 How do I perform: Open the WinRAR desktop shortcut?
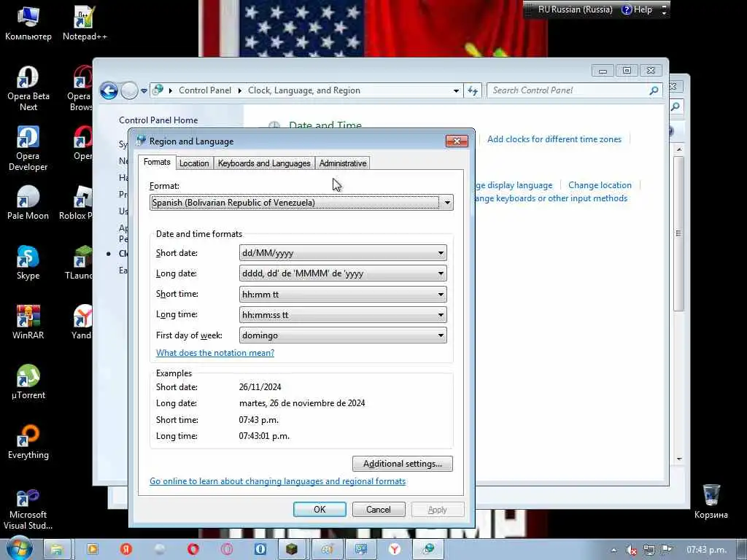point(28,323)
